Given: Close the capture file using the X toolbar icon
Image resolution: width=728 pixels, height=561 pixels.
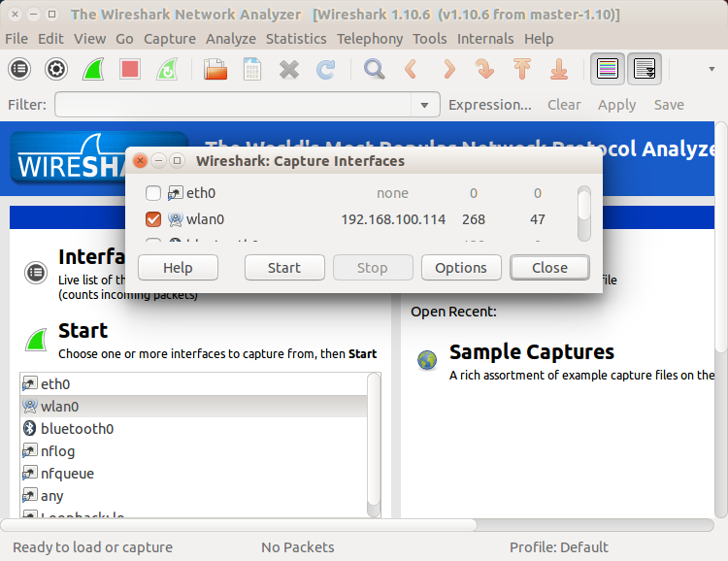Looking at the screenshot, I should click(x=289, y=70).
